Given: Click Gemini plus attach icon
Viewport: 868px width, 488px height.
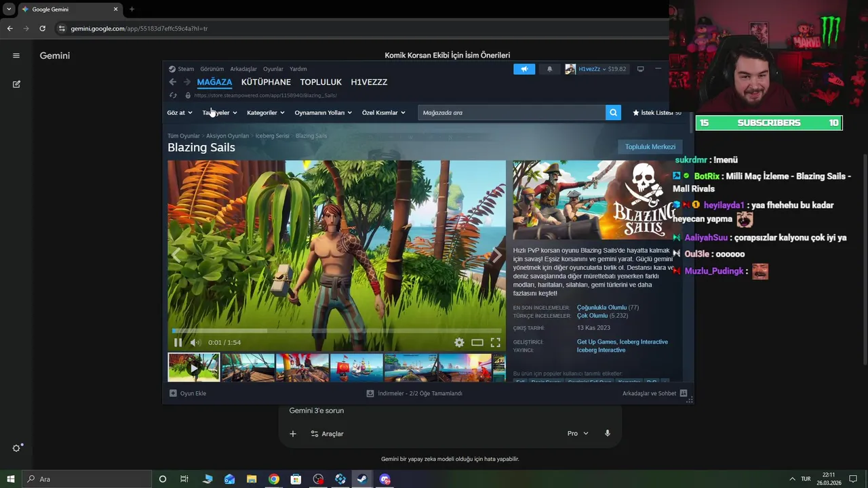Looking at the screenshot, I should 293,434.
